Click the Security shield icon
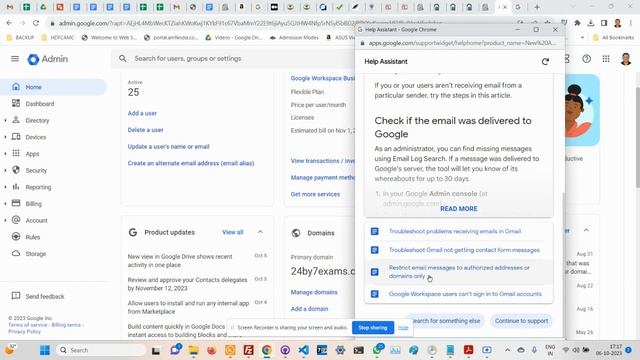The width and height of the screenshot is (640, 360). click(16, 170)
